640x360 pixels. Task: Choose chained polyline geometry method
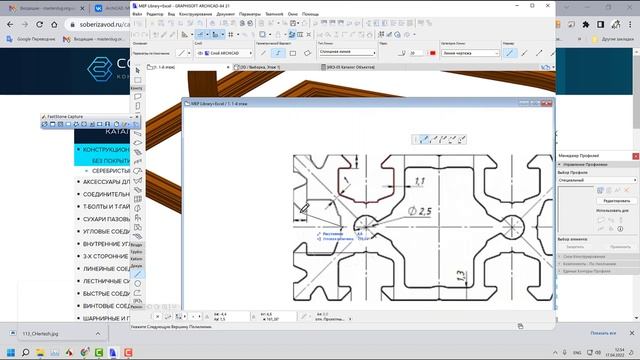pos(278,53)
